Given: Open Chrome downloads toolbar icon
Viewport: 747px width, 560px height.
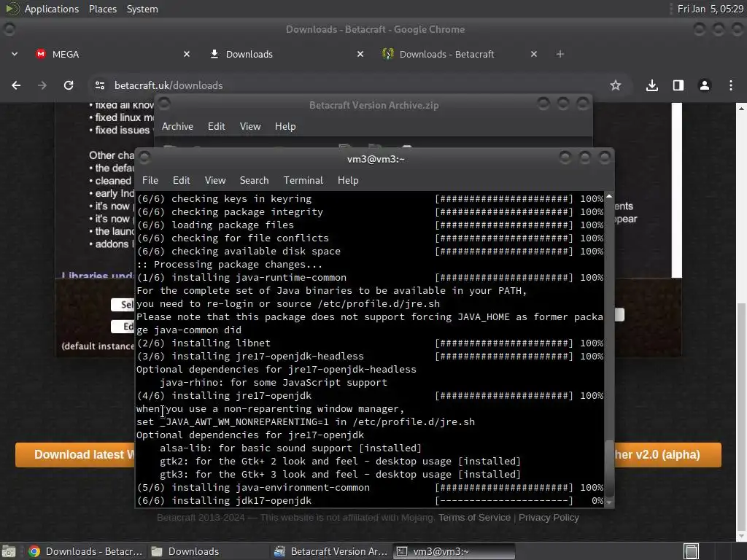Looking at the screenshot, I should tap(652, 85).
